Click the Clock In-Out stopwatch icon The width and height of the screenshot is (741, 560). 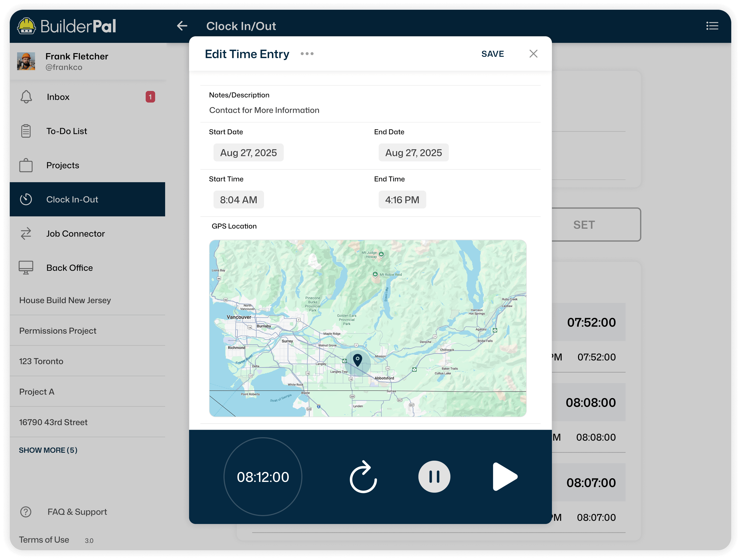pyautogui.click(x=26, y=199)
